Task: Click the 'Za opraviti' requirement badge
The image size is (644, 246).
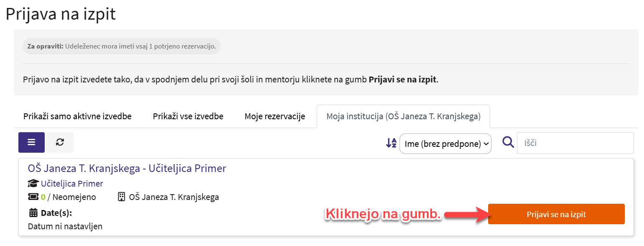Action: (121, 46)
